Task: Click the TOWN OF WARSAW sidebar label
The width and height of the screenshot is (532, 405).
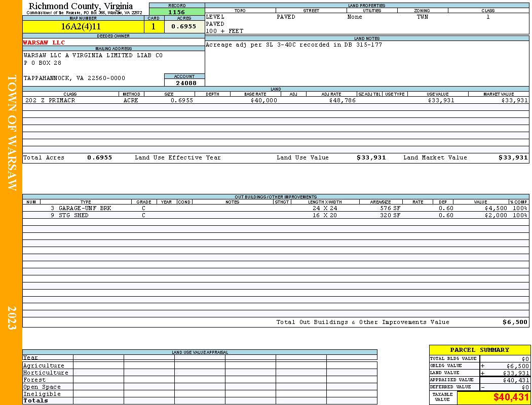Action: [x=12, y=133]
